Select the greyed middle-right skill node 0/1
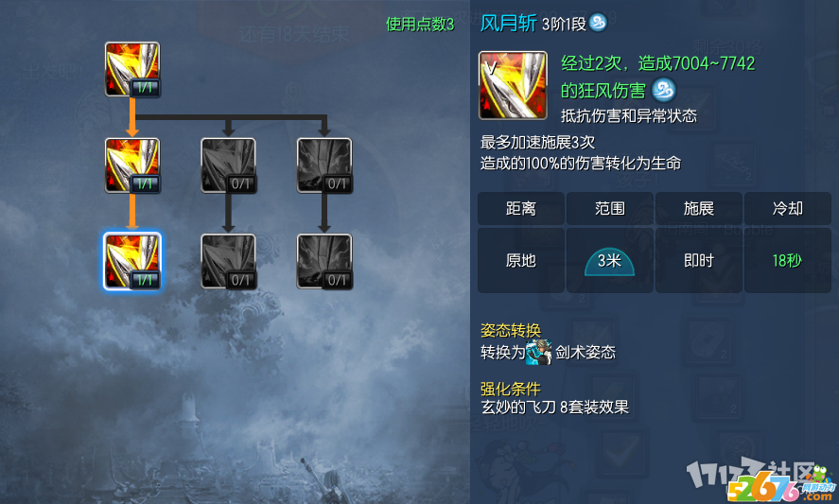Viewport: 839px width, 504px height. click(x=324, y=165)
